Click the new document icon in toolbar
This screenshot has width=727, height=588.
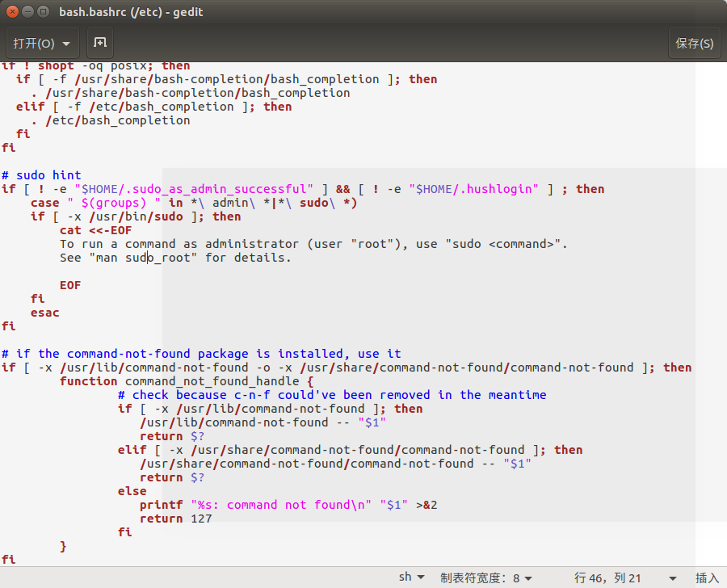click(x=99, y=43)
